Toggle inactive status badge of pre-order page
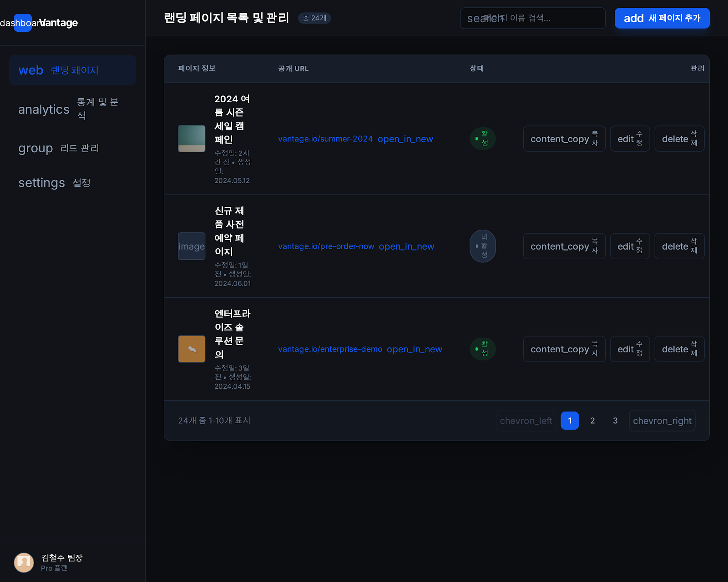728x582 pixels. tap(482, 246)
